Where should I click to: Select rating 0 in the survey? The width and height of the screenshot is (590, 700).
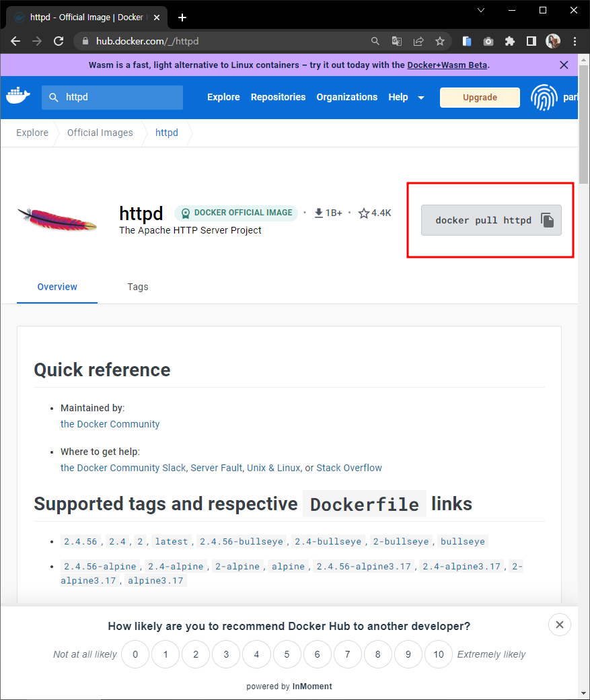pyautogui.click(x=135, y=654)
